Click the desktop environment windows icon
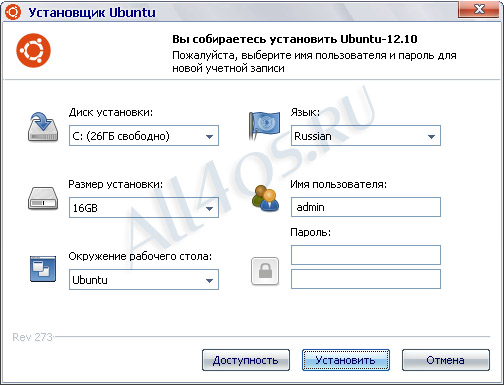 (43, 269)
